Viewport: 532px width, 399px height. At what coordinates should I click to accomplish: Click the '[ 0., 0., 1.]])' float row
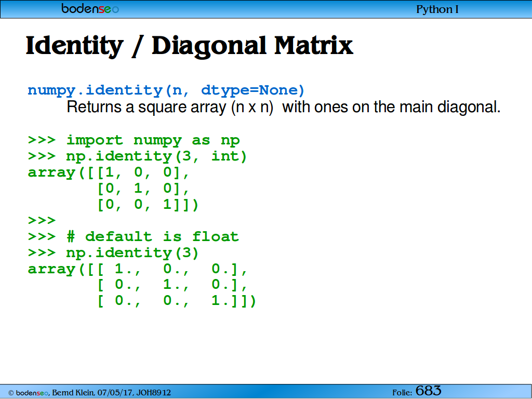click(x=177, y=301)
